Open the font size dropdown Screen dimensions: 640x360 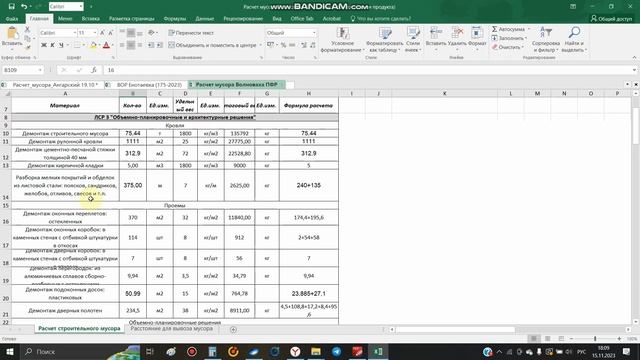point(95,33)
